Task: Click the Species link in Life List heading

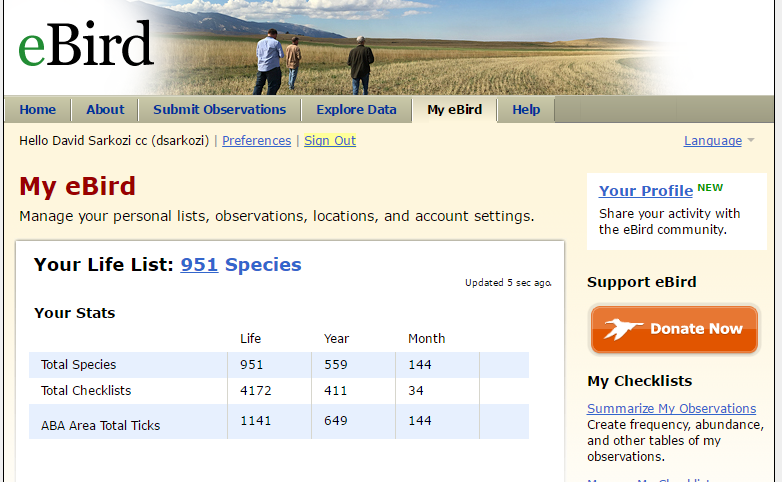Action: 263,264
